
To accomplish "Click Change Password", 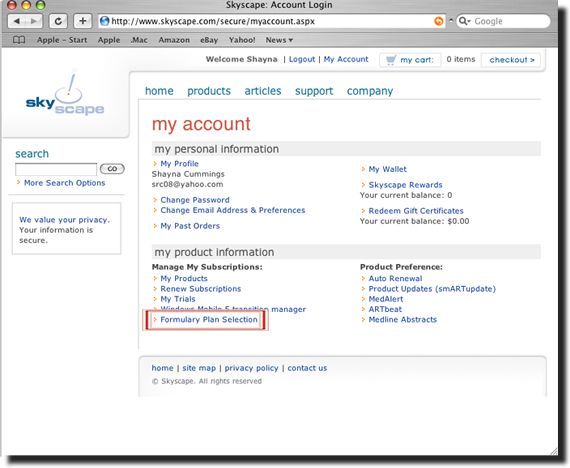I will pos(195,200).
